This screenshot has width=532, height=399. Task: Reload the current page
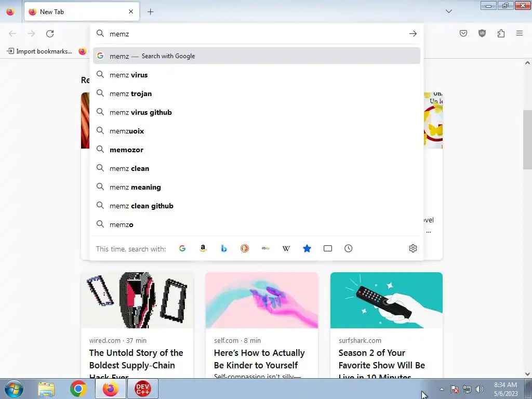tap(50, 34)
